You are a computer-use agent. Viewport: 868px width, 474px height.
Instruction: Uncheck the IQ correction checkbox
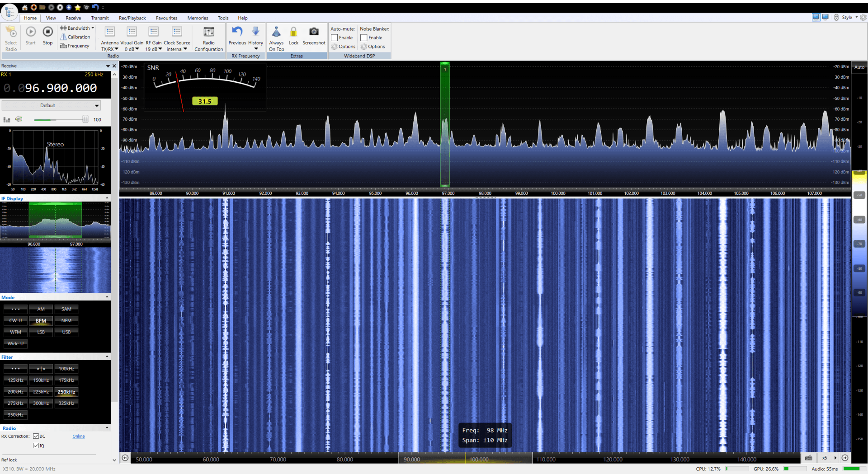point(36,446)
